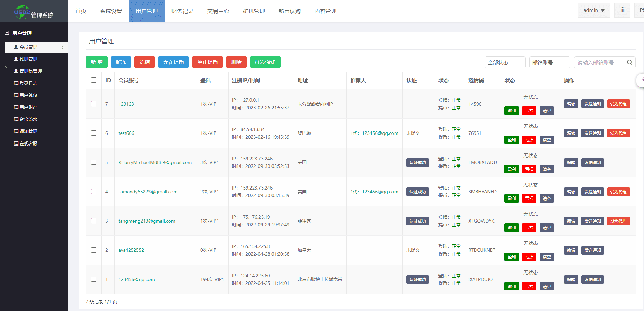Click the 用户钱包 icon in sidebar
This screenshot has width=644, height=311.
(16, 95)
